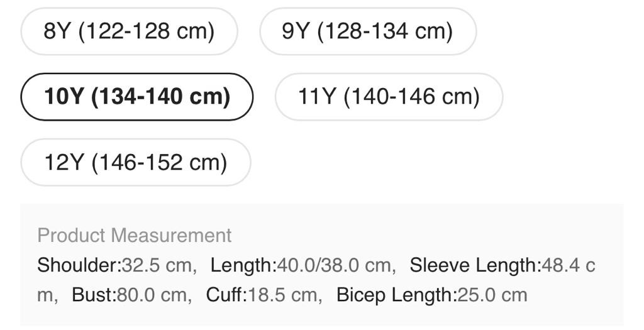
Task: Click the 25.0 cm bicep value
Action: [x=492, y=295]
